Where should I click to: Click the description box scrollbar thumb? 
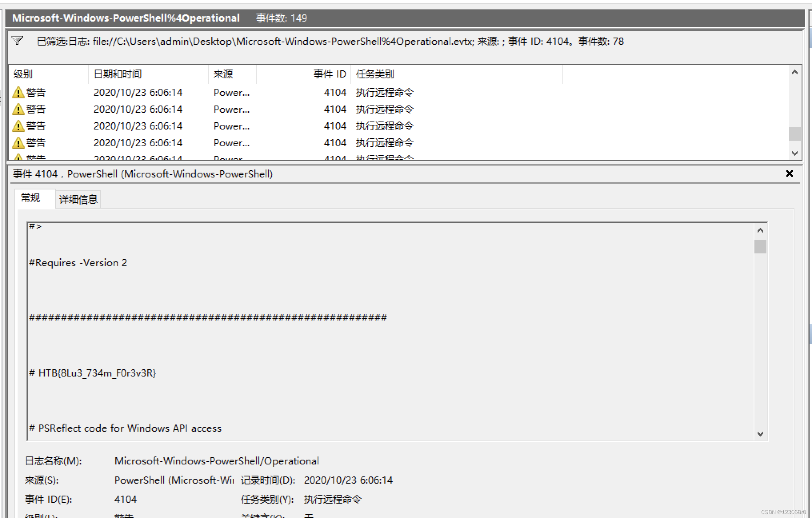pyautogui.click(x=760, y=247)
